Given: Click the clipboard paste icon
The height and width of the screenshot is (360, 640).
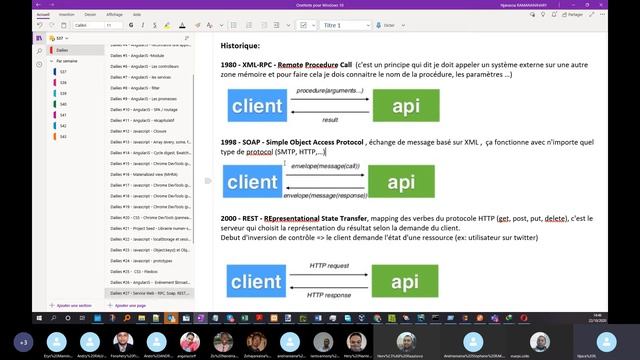Looking at the screenshot, I should (x=63, y=25).
